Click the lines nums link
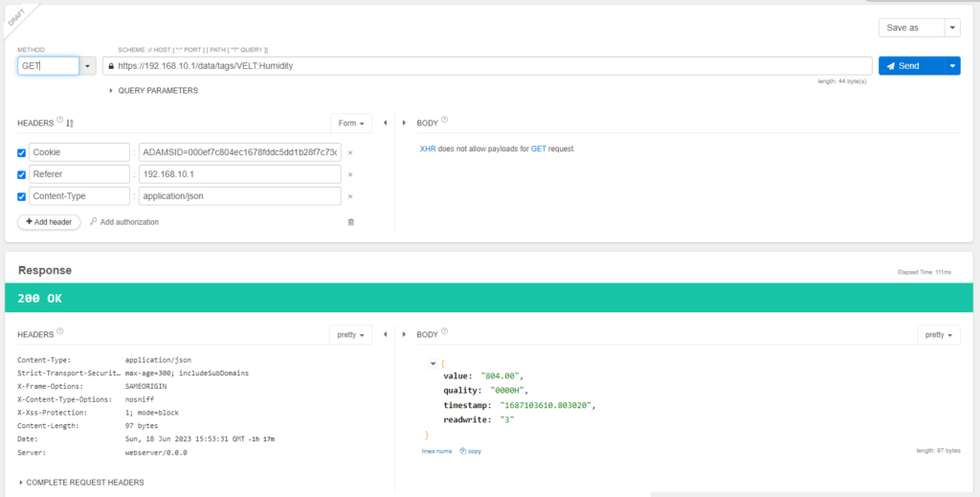Image resolution: width=980 pixels, height=497 pixels. click(x=436, y=451)
